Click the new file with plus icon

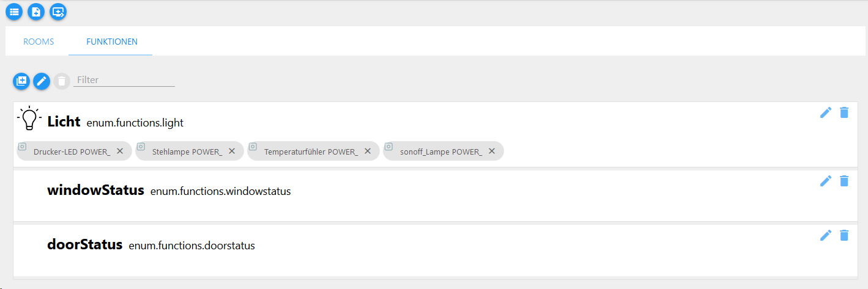(36, 12)
